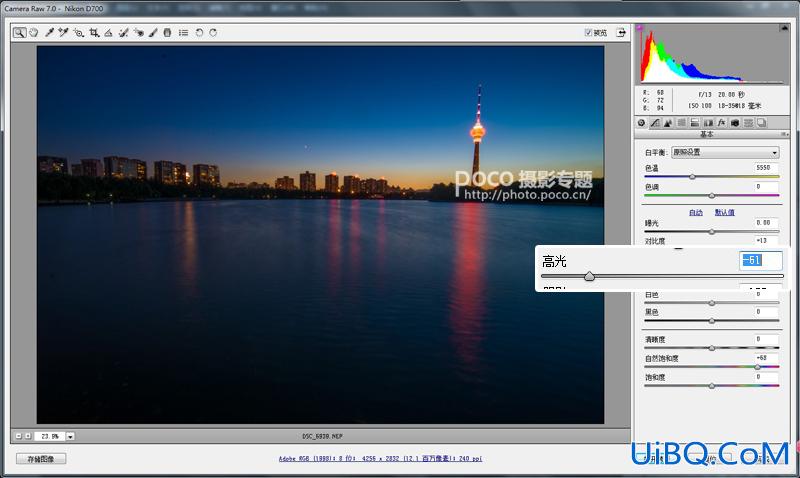Open the Detail panel tab
This screenshot has height=478, width=800.
pyautogui.click(x=668, y=123)
